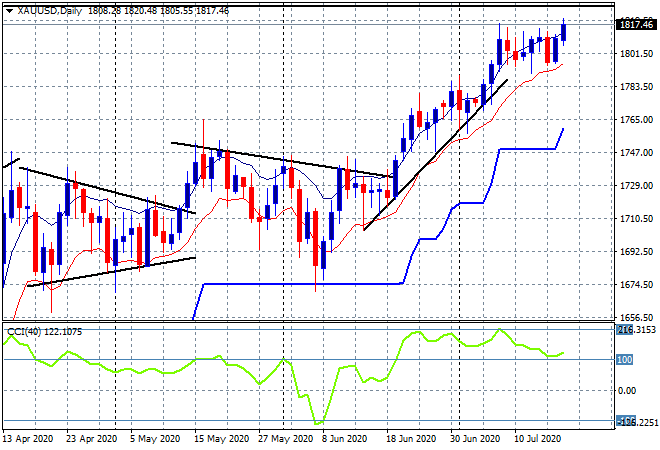Select the 10 Jul 2020 date label

pos(538,439)
